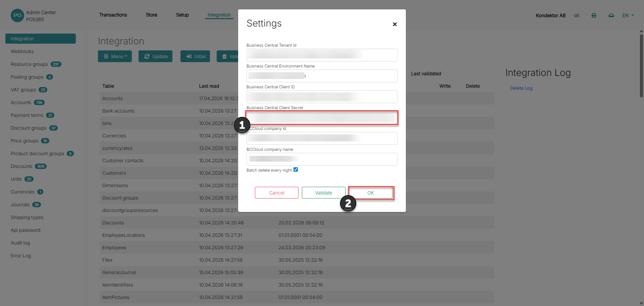Click the support tray icon in the header
The width and height of the screenshot is (644, 306).
pyautogui.click(x=611, y=15)
